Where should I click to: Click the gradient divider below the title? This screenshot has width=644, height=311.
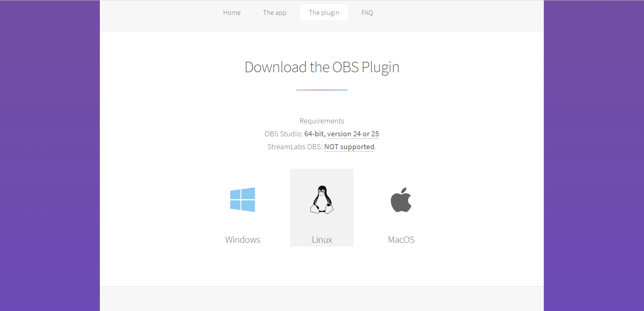click(x=321, y=90)
